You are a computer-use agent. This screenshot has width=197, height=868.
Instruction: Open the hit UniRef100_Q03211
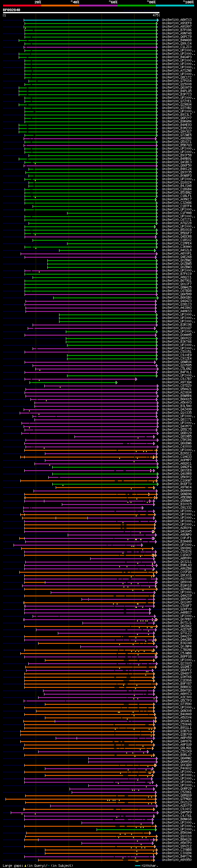(177, 562)
